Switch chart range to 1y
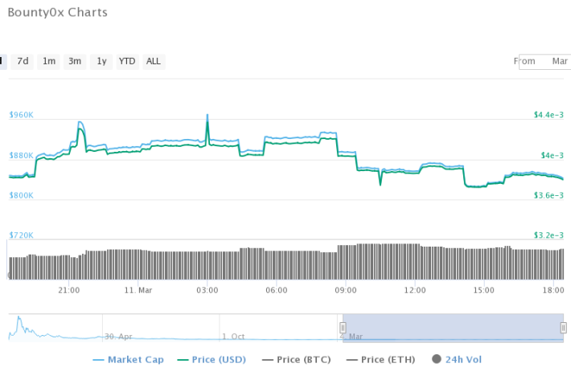Viewport: 571px width, 392px height. (101, 62)
